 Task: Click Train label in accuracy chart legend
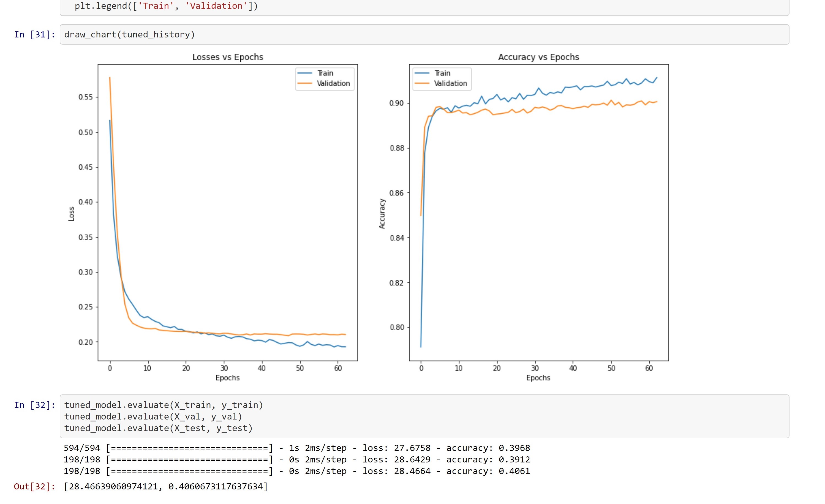tap(442, 73)
